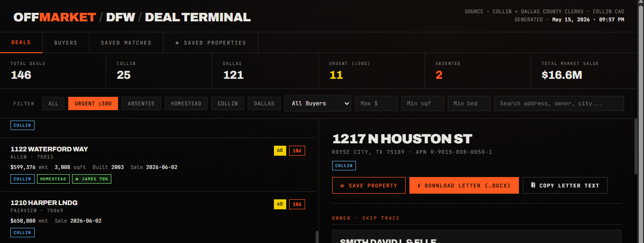This screenshot has height=243, width=644.
Task: Click Save Property button
Action: [369, 186]
